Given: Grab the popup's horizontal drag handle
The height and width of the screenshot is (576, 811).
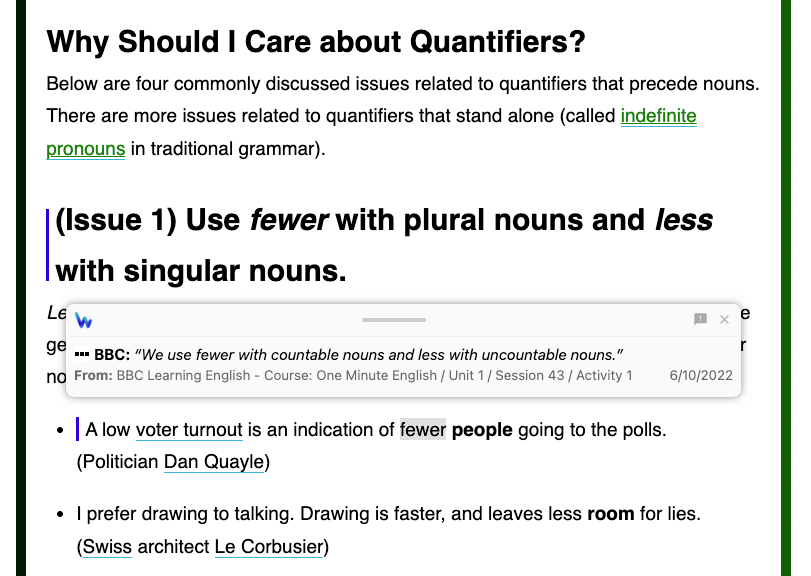Looking at the screenshot, I should (x=394, y=320).
